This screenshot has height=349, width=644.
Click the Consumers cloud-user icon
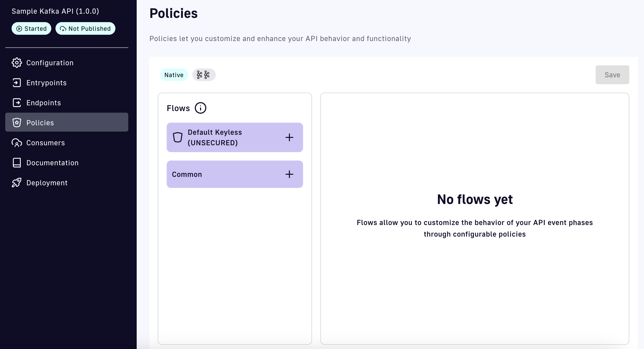[17, 143]
